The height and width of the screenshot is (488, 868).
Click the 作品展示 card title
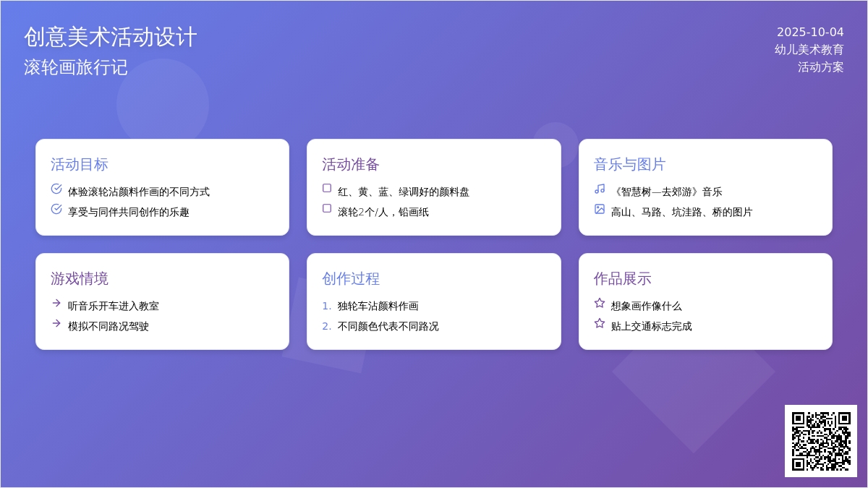point(622,278)
